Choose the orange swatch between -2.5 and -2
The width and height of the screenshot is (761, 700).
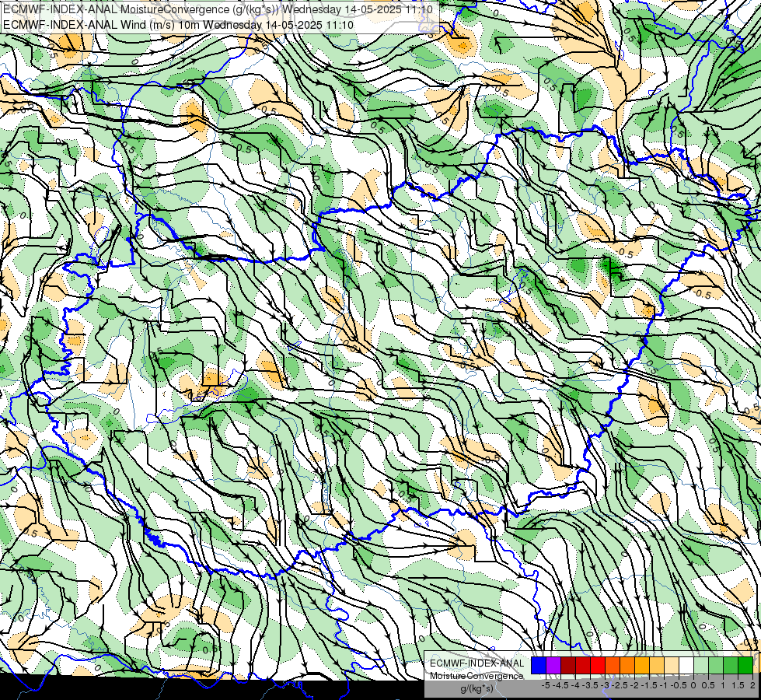[627, 666]
